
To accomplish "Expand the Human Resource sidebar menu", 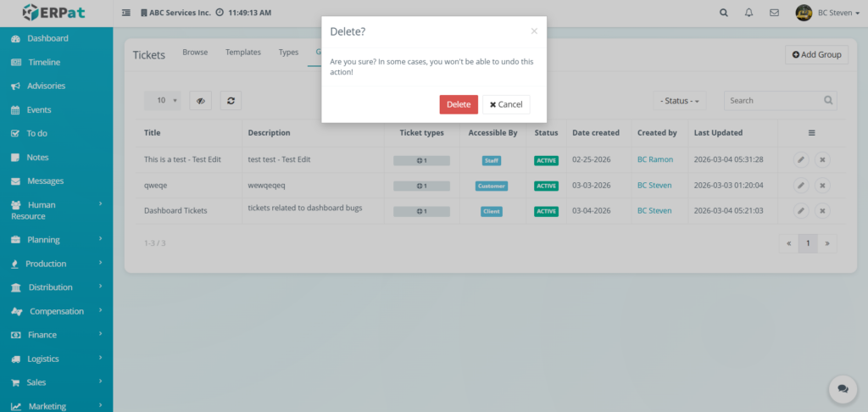I will pos(57,210).
